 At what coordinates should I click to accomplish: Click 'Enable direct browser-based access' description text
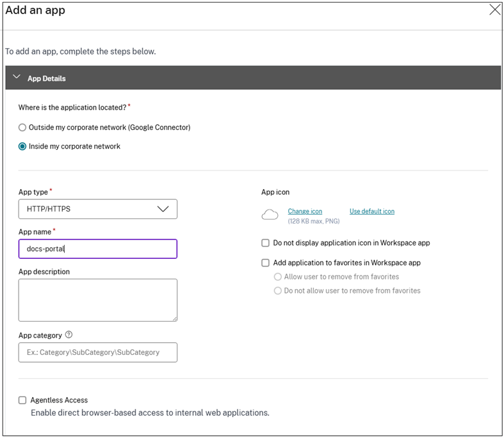click(x=150, y=413)
